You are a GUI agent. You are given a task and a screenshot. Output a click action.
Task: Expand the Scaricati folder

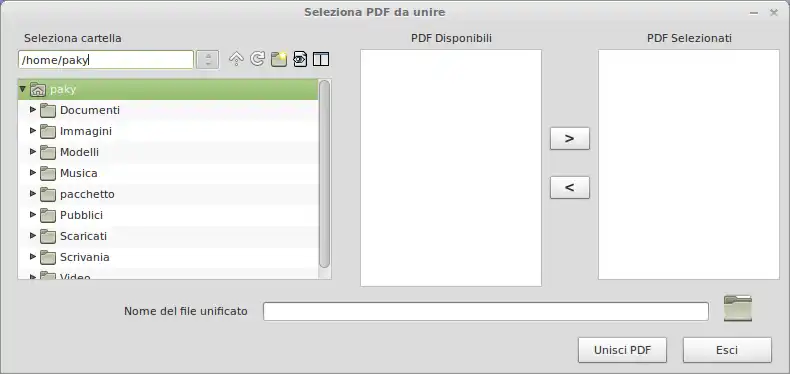[x=33, y=235]
